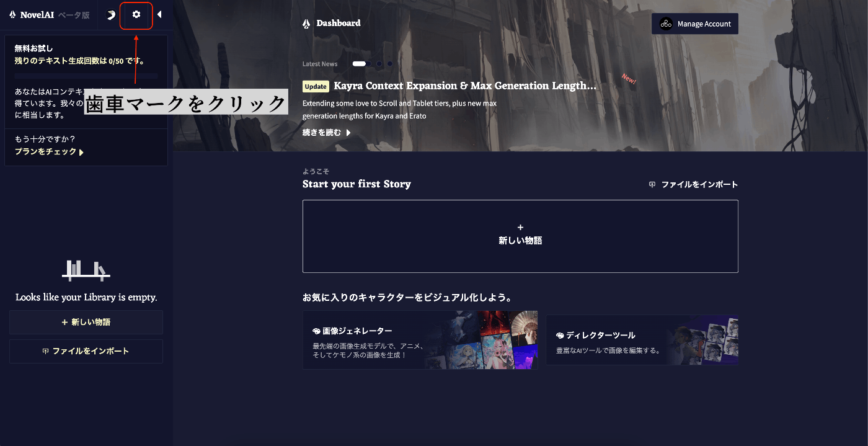Click the plus icon in story box
The width and height of the screenshot is (868, 446).
[x=520, y=228]
